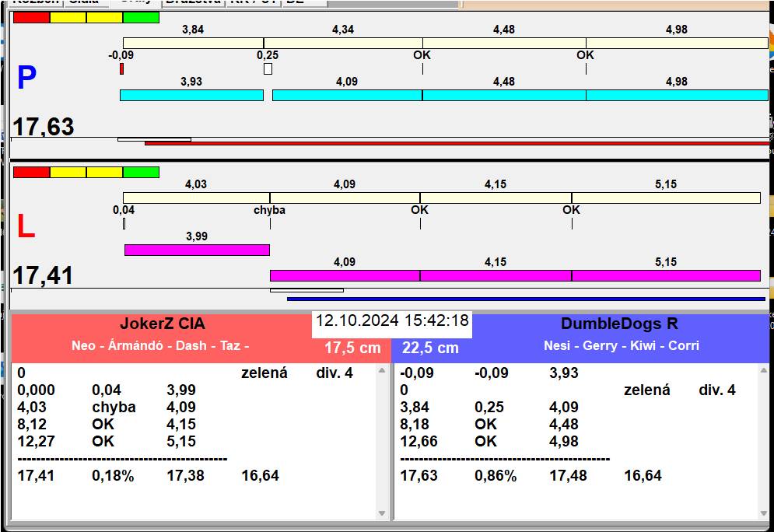Click the red start light in lane P
Screen dimensions: 774x532
coord(32,18)
